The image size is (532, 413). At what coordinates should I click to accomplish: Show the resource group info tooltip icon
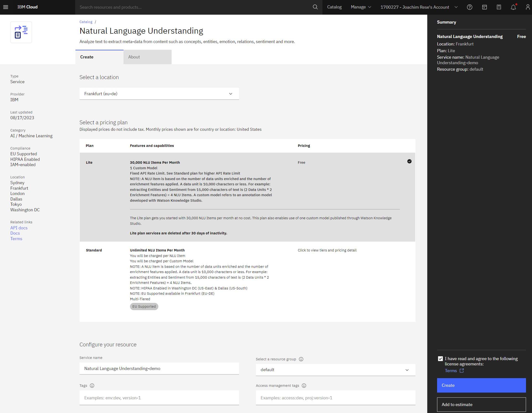pos(301,359)
